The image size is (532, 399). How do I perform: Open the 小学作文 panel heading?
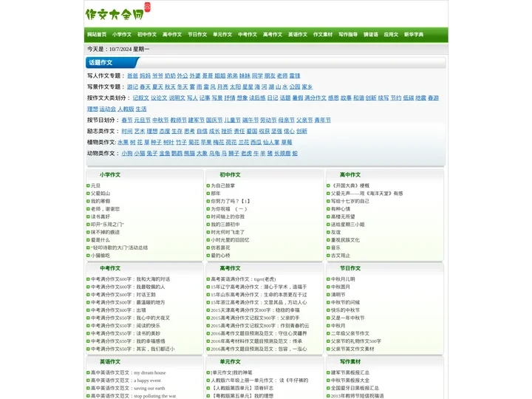tap(110, 174)
